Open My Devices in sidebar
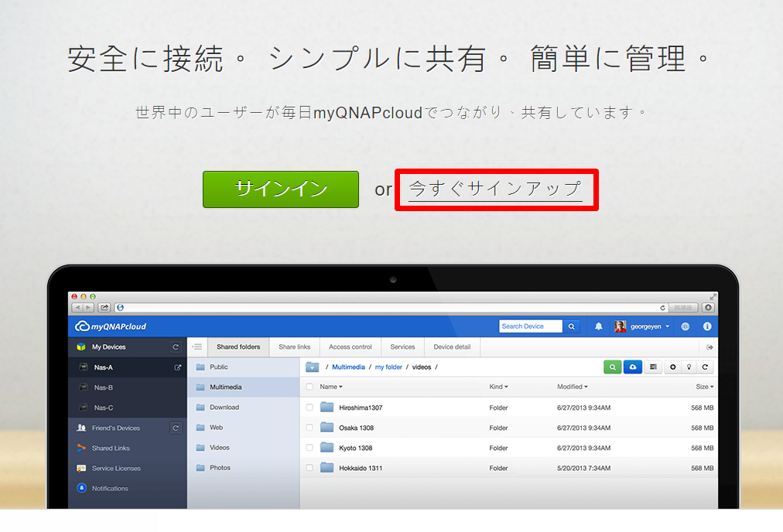The image size is (783, 532). coord(108,347)
